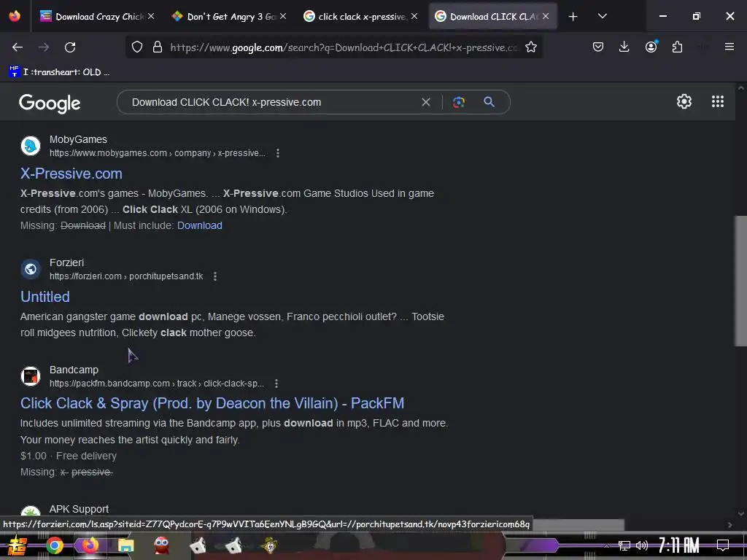Switch to Download Crazy Chick tab
This screenshot has height=560, width=747.
[98, 17]
